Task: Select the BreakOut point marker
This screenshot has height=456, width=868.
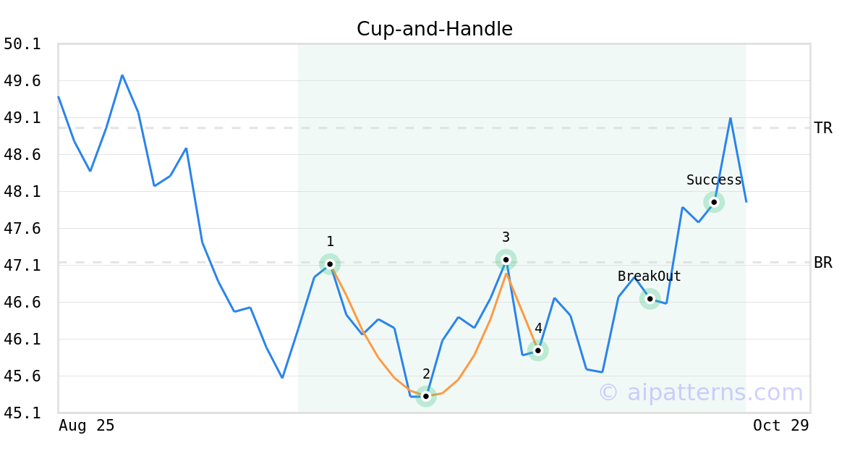Action: tap(650, 298)
